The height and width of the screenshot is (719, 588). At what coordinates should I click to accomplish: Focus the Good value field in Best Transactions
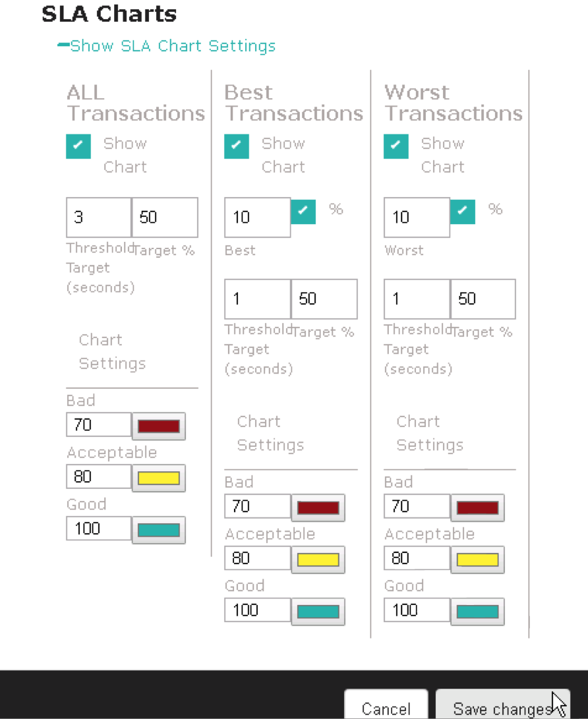(257, 610)
